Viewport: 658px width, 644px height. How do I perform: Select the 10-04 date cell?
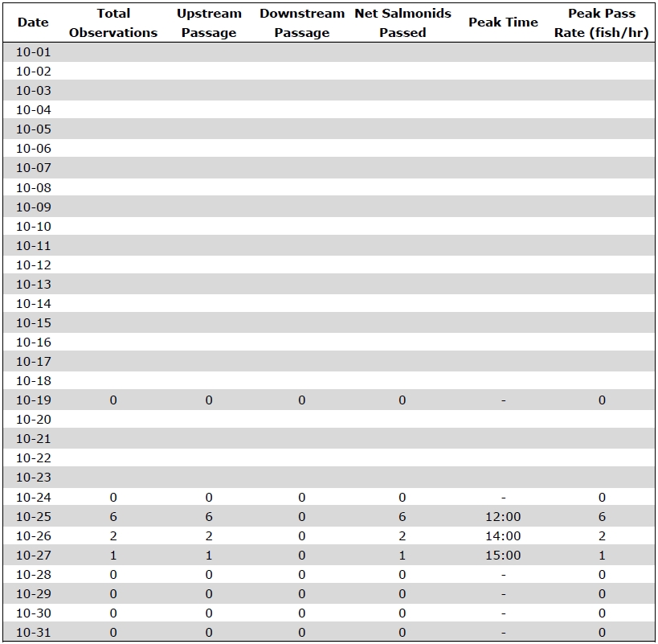tap(34, 110)
